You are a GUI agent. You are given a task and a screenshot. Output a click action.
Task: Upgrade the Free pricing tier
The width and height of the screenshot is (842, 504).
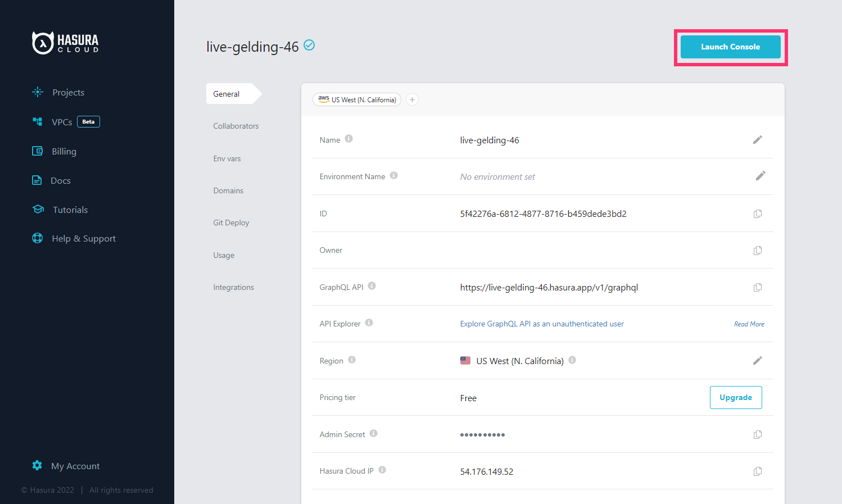coord(736,397)
